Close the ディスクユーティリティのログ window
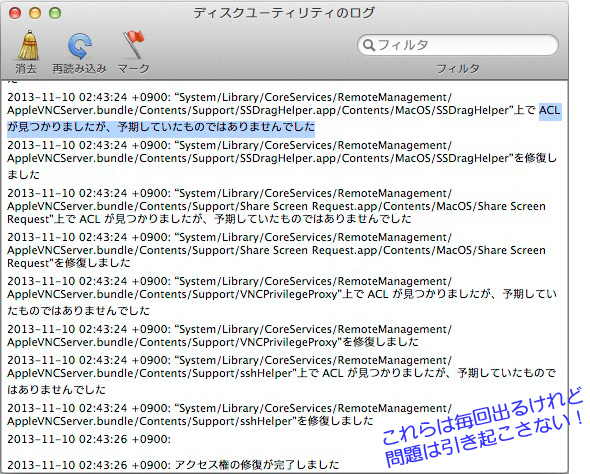 click(x=15, y=13)
